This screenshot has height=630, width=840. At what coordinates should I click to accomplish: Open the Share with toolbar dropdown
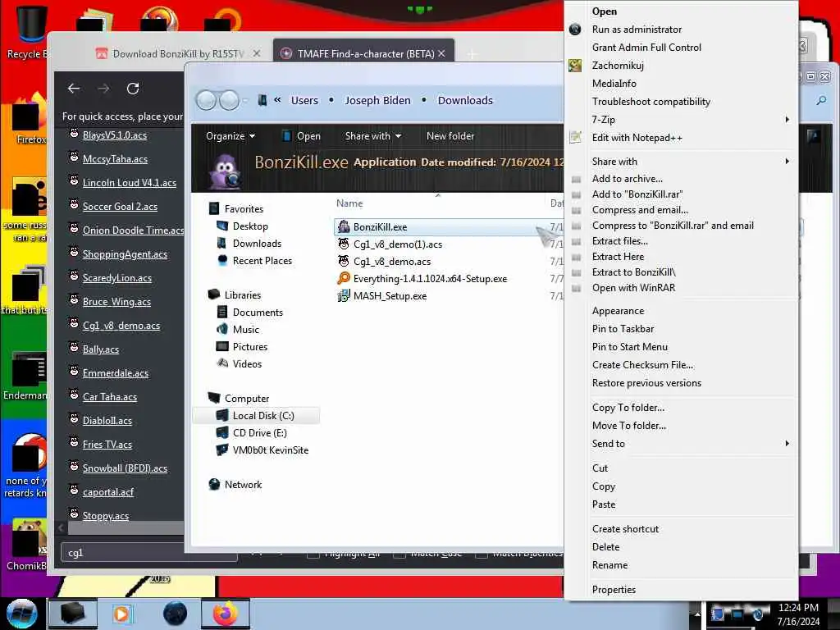373,136
